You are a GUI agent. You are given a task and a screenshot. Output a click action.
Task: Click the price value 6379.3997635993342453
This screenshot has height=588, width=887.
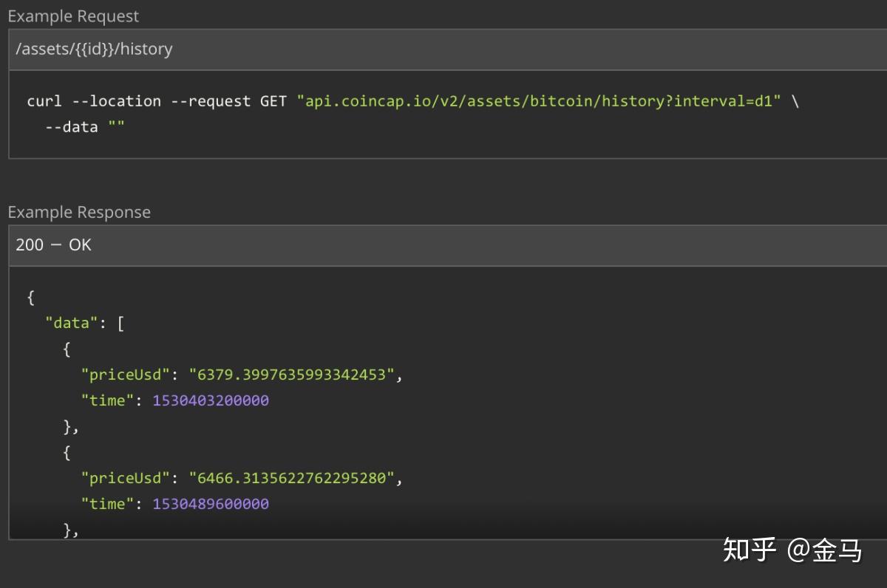[x=292, y=375]
